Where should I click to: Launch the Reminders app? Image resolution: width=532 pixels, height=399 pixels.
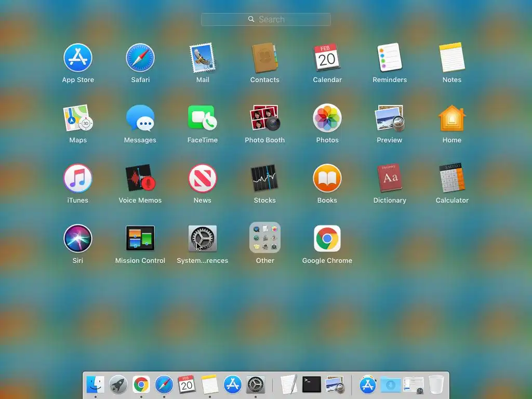click(x=390, y=58)
